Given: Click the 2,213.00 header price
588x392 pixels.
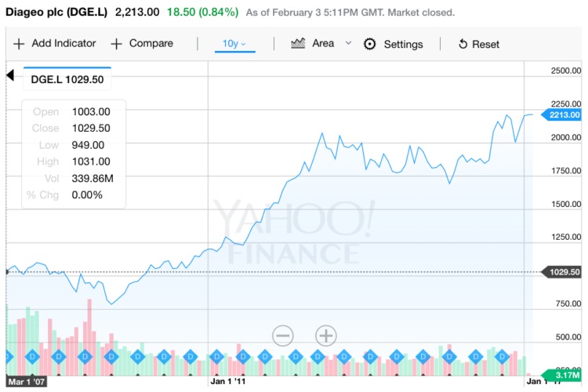Looking at the screenshot, I should click(x=137, y=12).
